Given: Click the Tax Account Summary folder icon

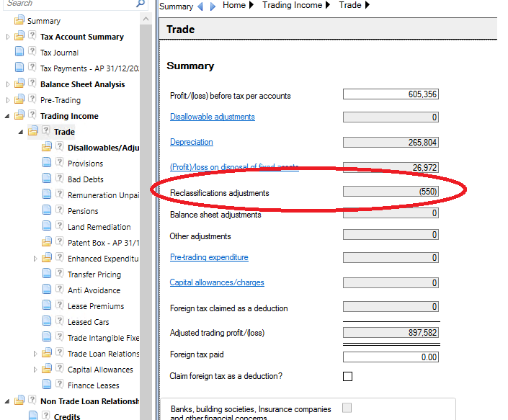Looking at the screenshot, I should coord(19,35).
